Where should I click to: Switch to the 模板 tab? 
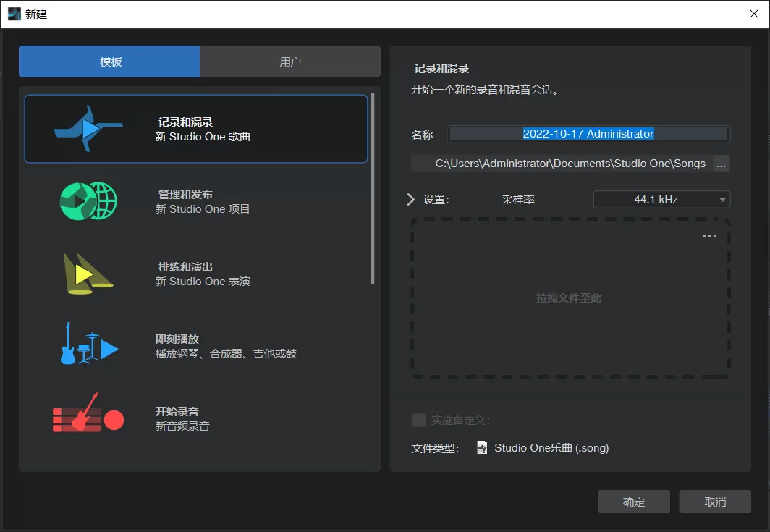click(109, 62)
